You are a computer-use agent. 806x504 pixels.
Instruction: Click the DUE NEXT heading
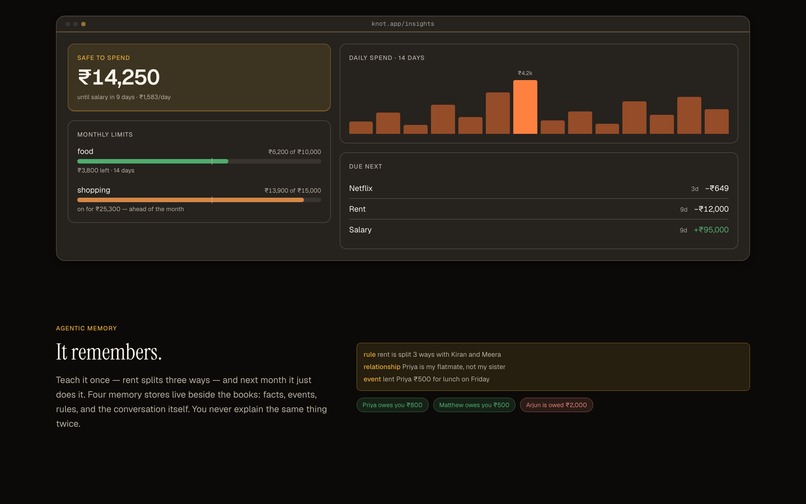pyautogui.click(x=365, y=167)
